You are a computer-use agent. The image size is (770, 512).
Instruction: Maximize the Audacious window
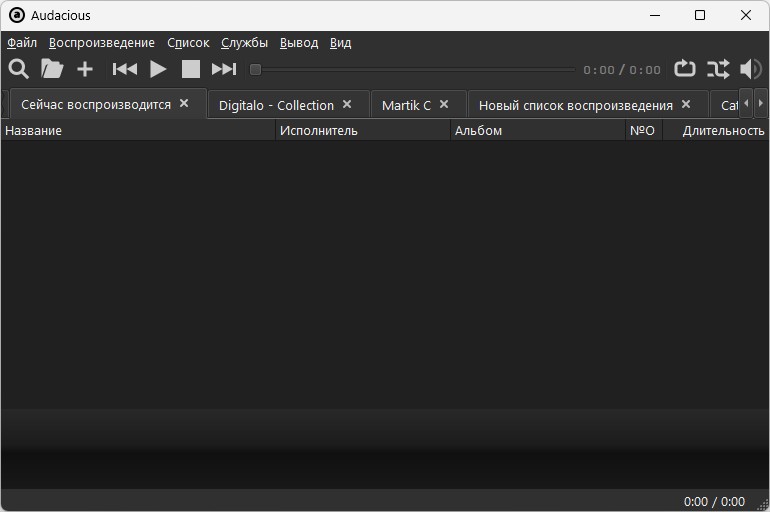pos(700,15)
